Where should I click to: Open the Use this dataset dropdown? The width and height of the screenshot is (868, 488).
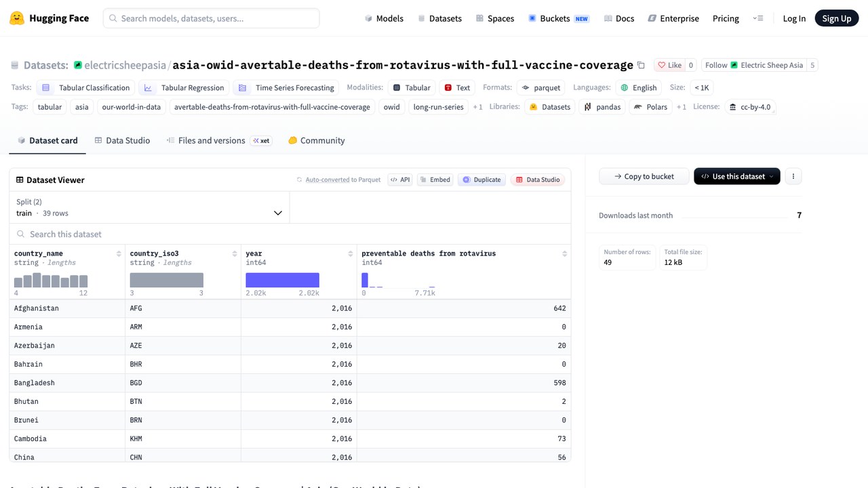point(737,176)
